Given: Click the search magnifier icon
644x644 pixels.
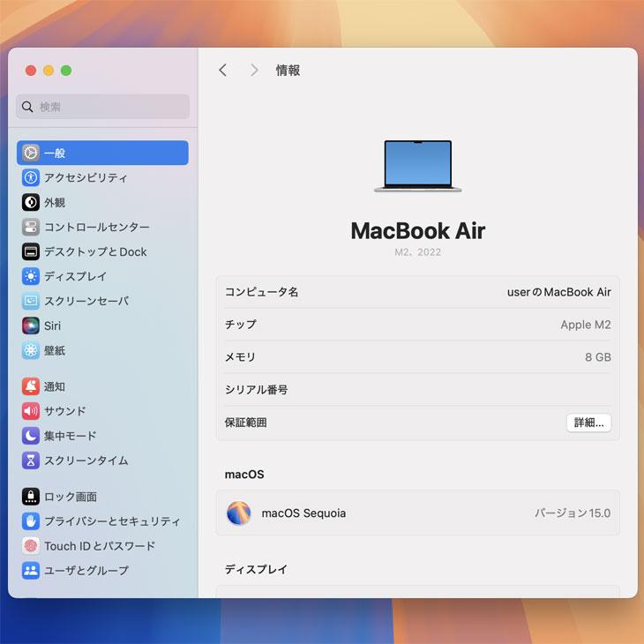Looking at the screenshot, I should pyautogui.click(x=27, y=107).
